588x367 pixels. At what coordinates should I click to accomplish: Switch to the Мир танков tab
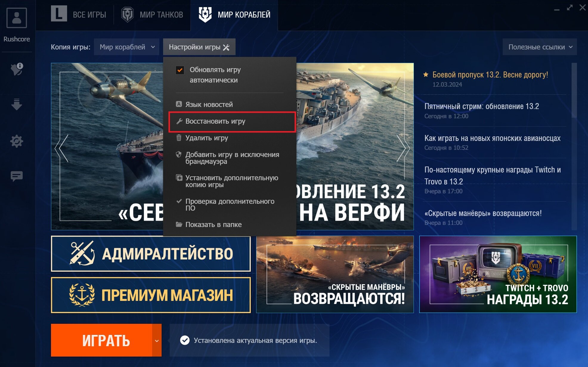152,14
